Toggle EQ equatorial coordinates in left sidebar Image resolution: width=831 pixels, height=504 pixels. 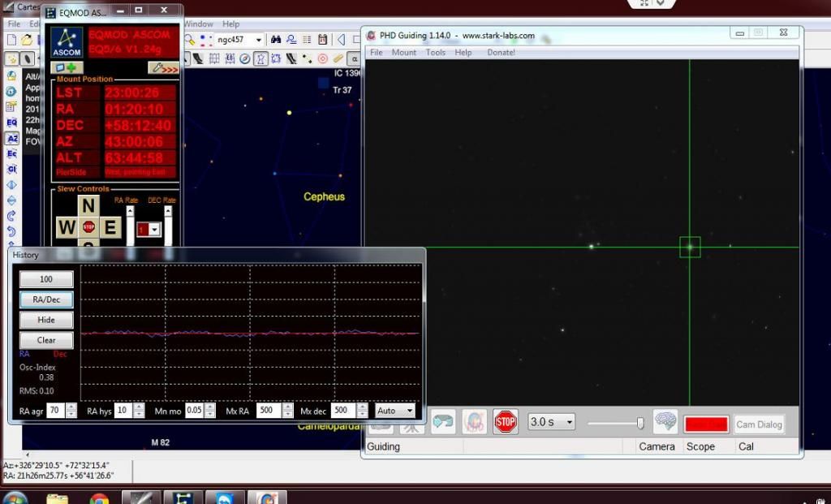(x=11, y=123)
